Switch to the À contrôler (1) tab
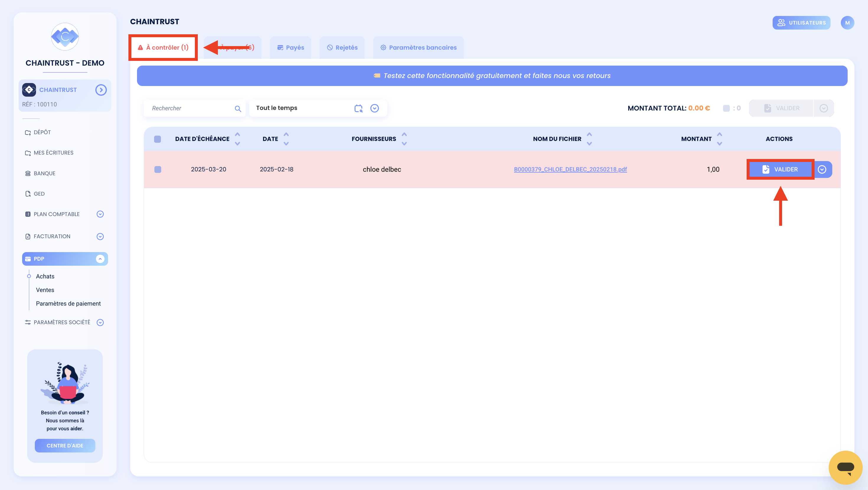 coord(163,48)
